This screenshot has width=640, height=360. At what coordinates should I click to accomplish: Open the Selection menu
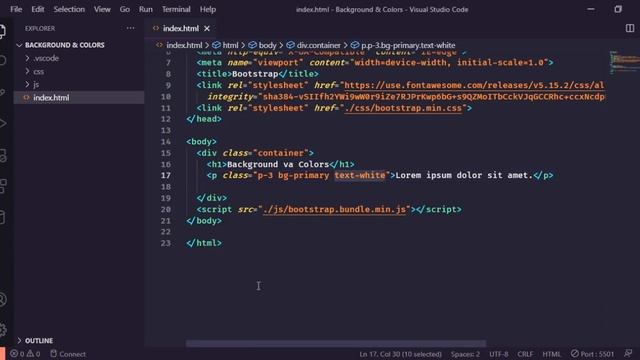tap(69, 9)
